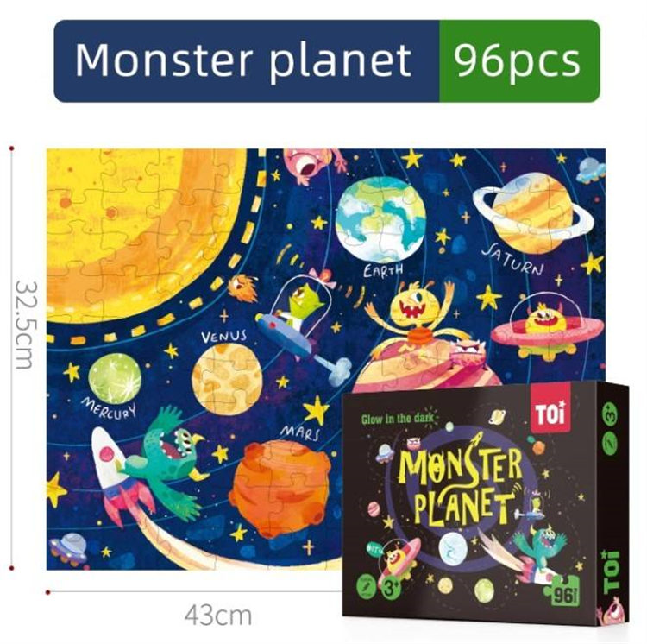This screenshot has height=644, width=647.
Task: Click the Venus planet illustration
Action: [x=227, y=380]
